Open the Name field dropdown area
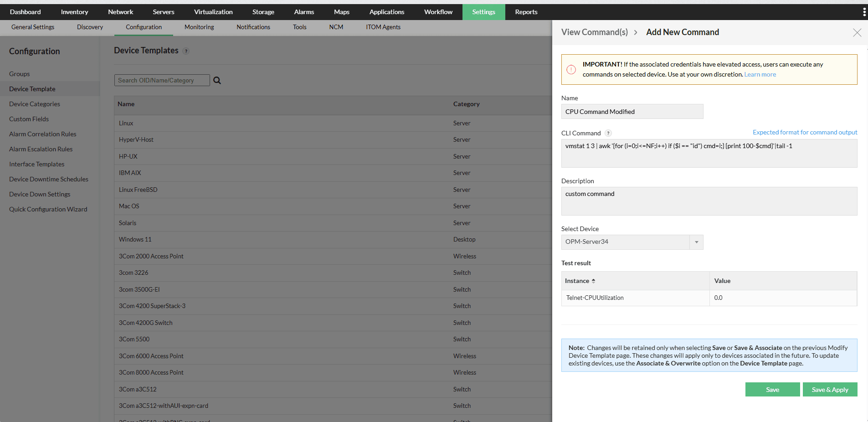The width and height of the screenshot is (868, 422). 632,111
